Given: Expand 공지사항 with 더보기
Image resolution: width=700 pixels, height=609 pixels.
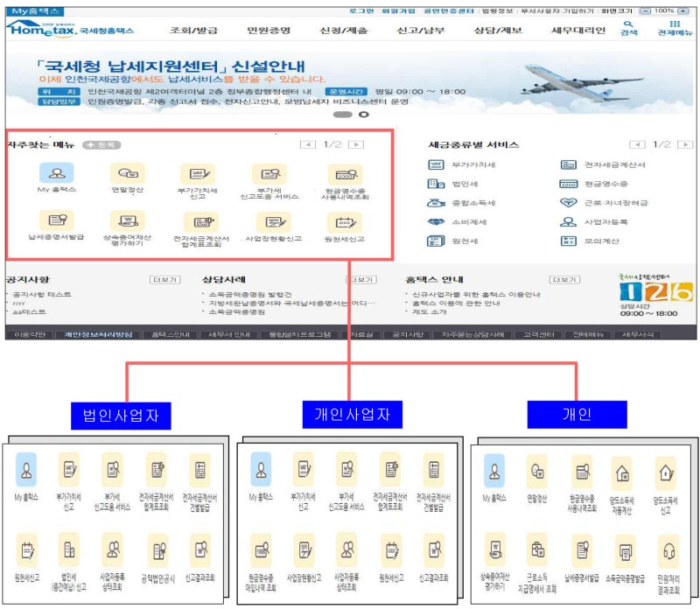Looking at the screenshot, I should tap(164, 279).
